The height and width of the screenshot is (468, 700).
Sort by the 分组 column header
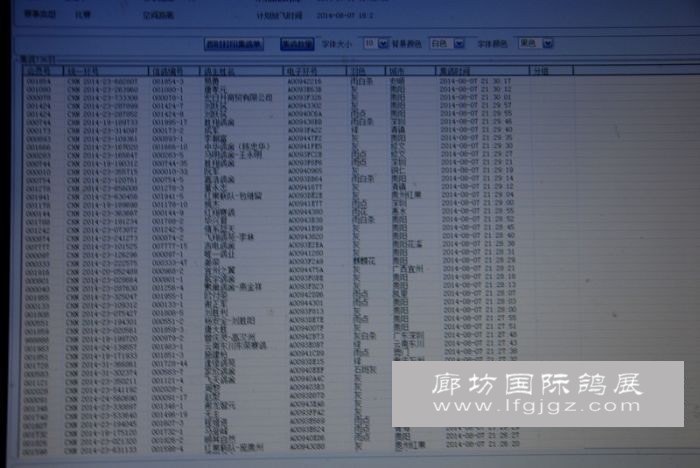(x=551, y=71)
